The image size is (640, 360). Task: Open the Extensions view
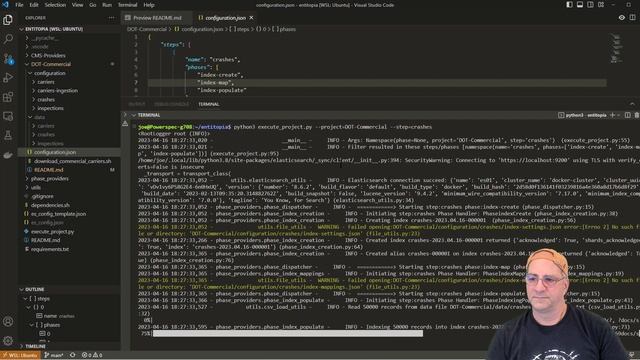pyautogui.click(x=8, y=97)
